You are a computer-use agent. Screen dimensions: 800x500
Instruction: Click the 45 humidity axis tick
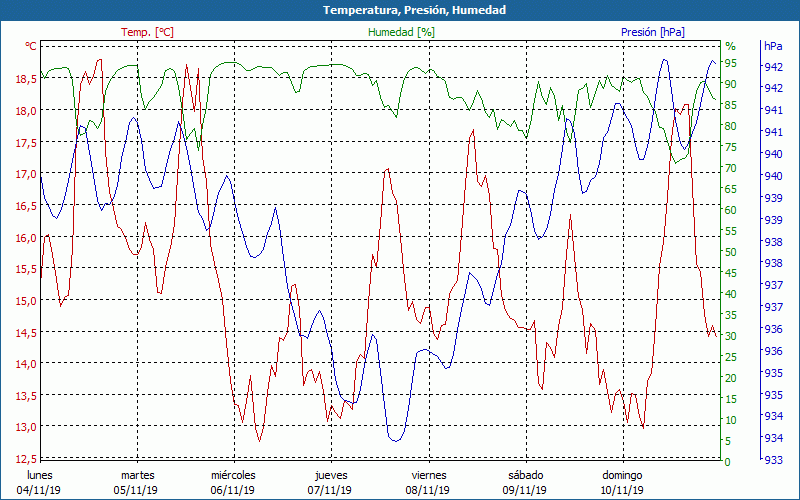coord(731,273)
